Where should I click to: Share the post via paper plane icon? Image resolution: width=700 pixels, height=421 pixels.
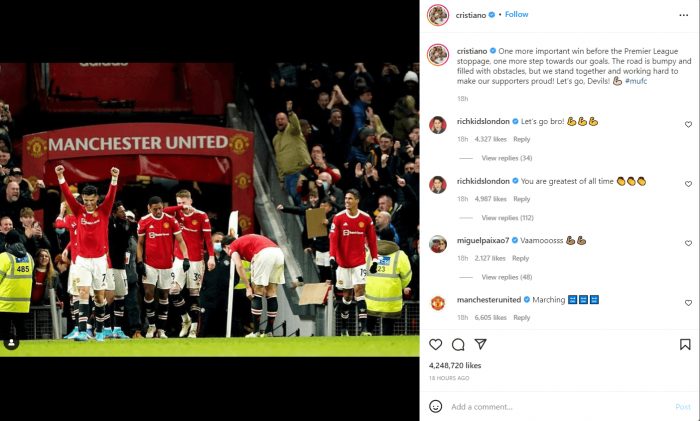480,344
